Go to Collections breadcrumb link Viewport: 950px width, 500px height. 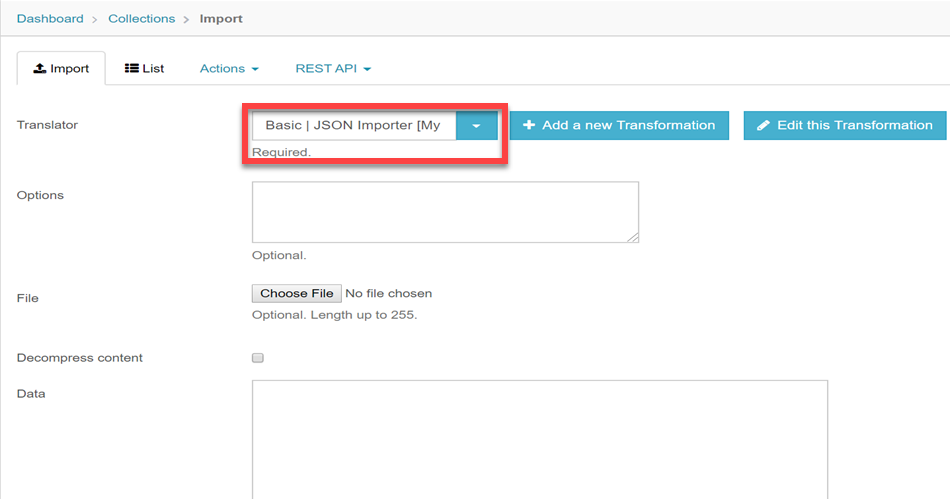[141, 19]
